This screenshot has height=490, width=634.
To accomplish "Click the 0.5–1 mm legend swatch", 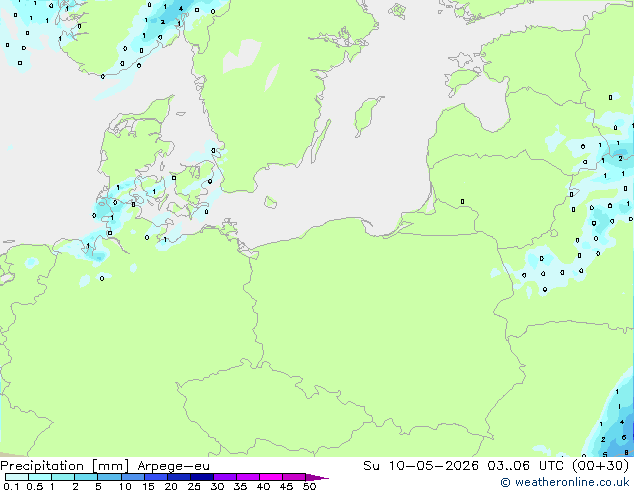I will 40,477.
